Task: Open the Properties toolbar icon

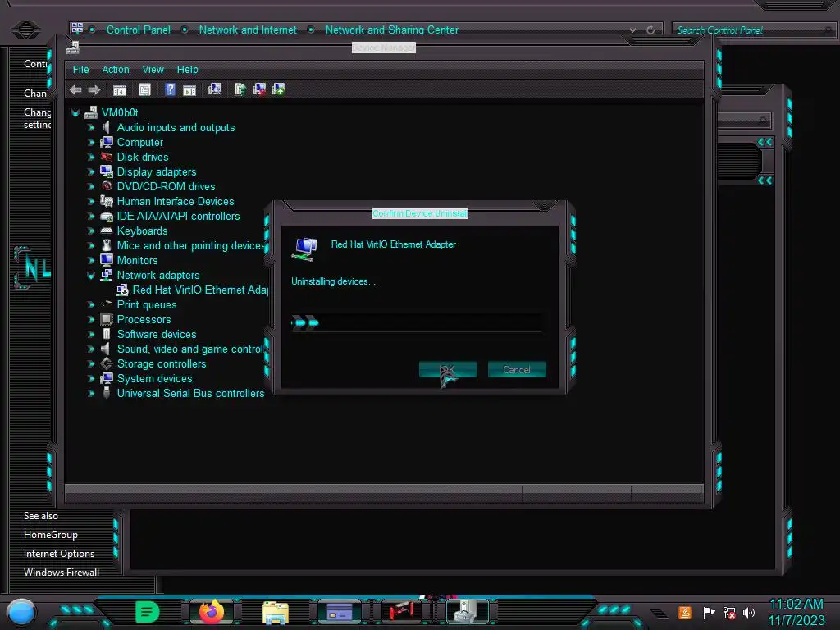Action: coord(144,90)
